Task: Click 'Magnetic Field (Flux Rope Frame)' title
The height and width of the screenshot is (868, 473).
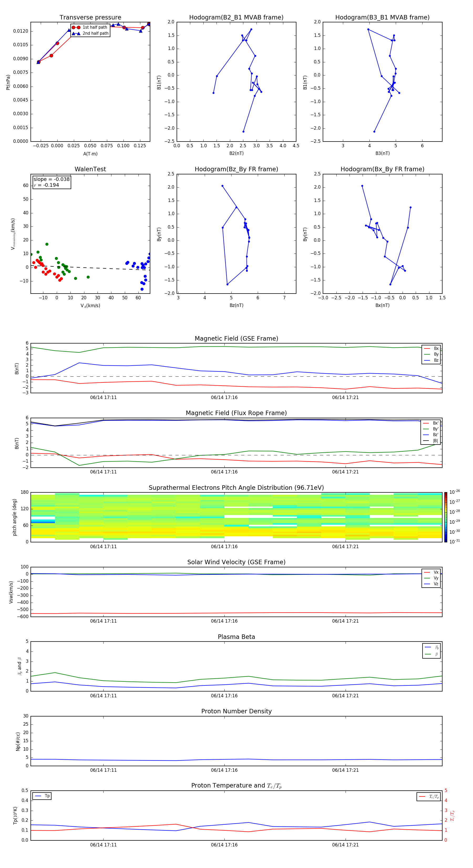Action: pyautogui.click(x=236, y=413)
